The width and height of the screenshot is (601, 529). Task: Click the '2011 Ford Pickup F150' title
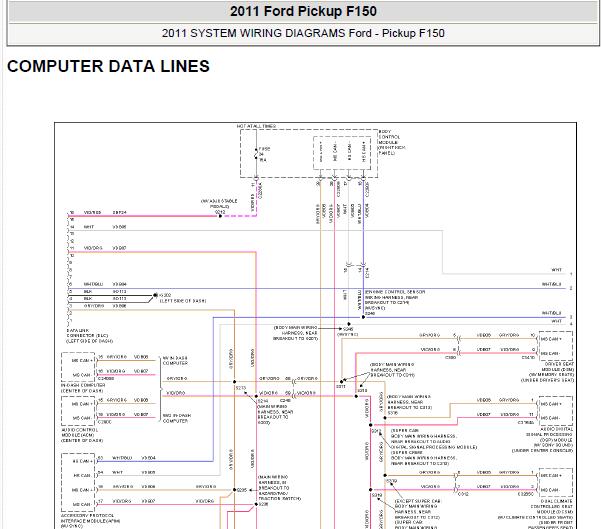click(303, 11)
